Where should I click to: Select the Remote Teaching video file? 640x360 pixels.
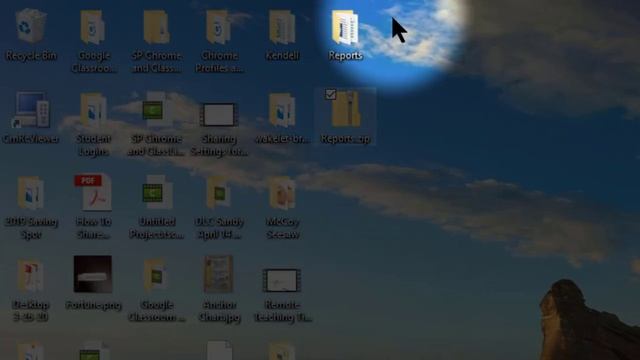click(282, 280)
